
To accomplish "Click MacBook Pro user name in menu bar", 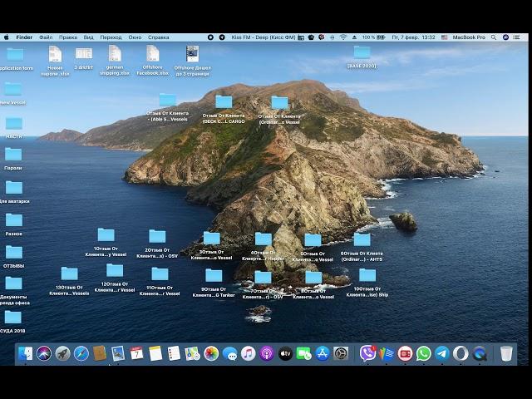I will [x=469, y=37].
